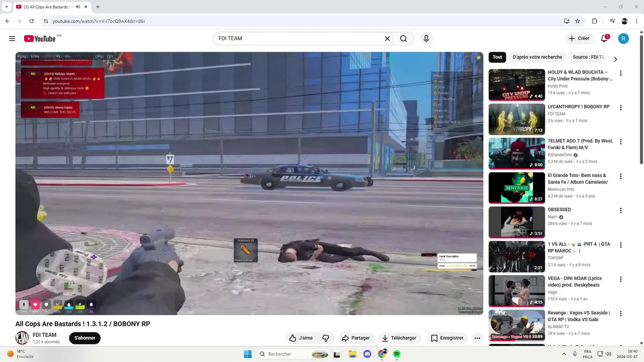Image resolution: width=644 pixels, height=362 pixels.
Task: Open Chrome three-dot menu
Action: (x=636, y=21)
